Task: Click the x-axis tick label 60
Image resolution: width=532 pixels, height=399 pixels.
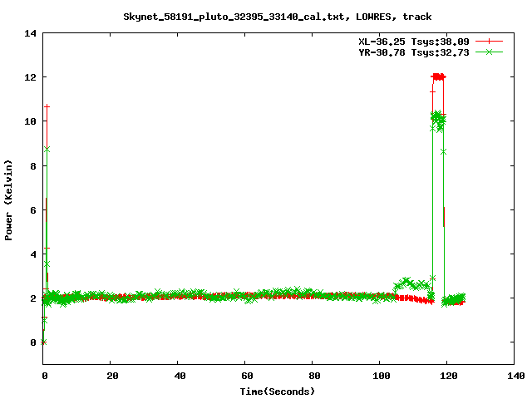Action: click(x=247, y=376)
